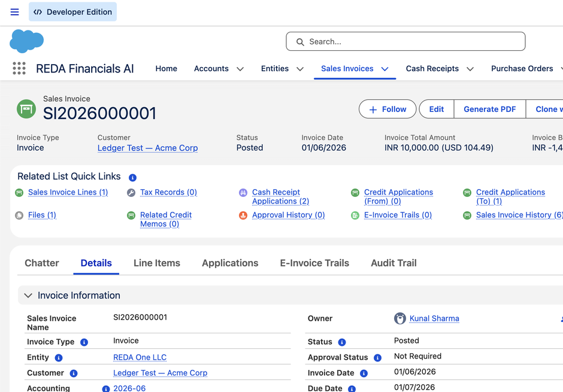
Task: Open the Kunal Sharma owner link
Action: click(x=434, y=318)
